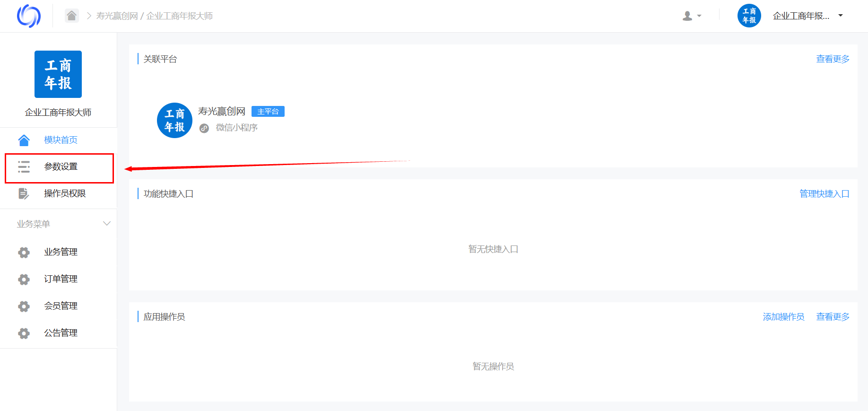Click 查看更多 in the 应用操作员 section
The image size is (868, 411).
[833, 317]
